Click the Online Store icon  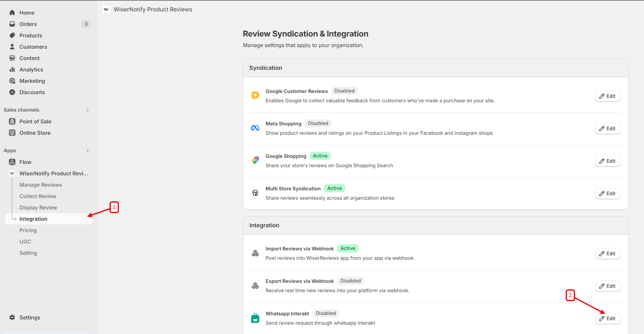(x=12, y=133)
